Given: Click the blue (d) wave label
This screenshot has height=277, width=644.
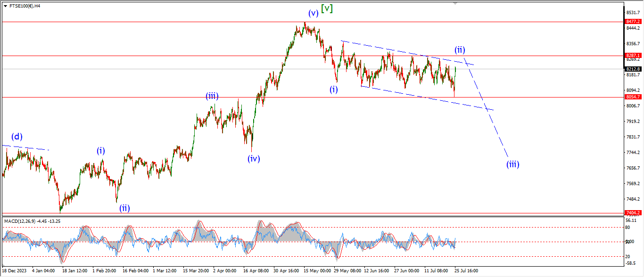Looking at the screenshot, I should pos(17,137).
